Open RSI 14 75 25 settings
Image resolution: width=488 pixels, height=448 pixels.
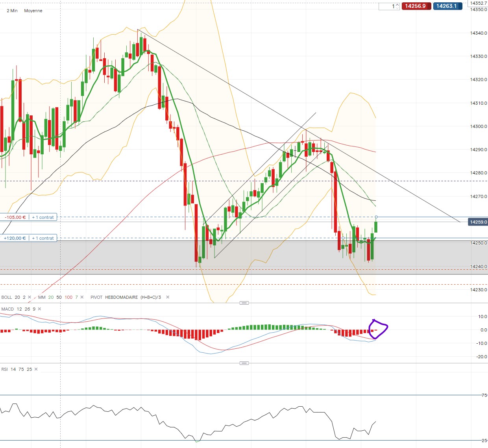coord(17,369)
